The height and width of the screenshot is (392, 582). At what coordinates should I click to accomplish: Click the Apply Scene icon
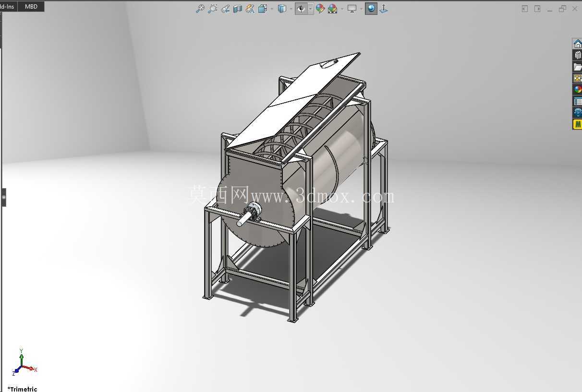tap(332, 9)
